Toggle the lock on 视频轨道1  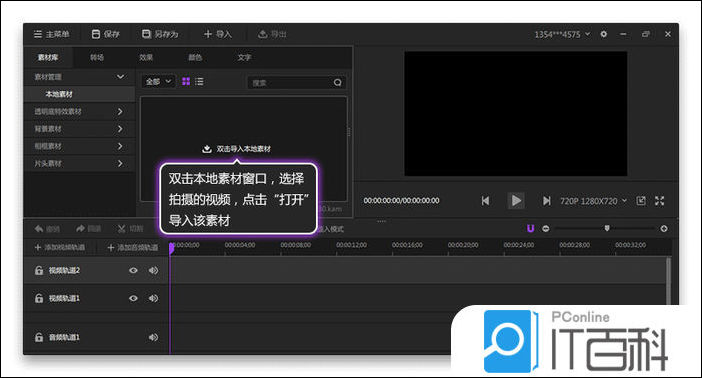click(x=39, y=298)
